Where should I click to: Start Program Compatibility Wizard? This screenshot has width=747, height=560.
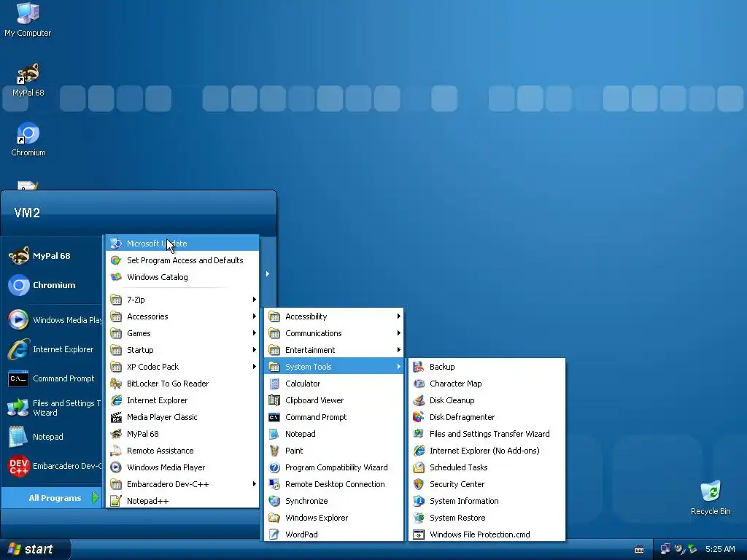333,467
